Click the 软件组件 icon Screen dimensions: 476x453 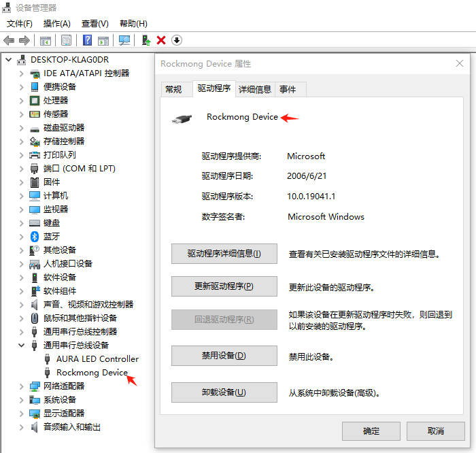pyautogui.click(x=35, y=291)
